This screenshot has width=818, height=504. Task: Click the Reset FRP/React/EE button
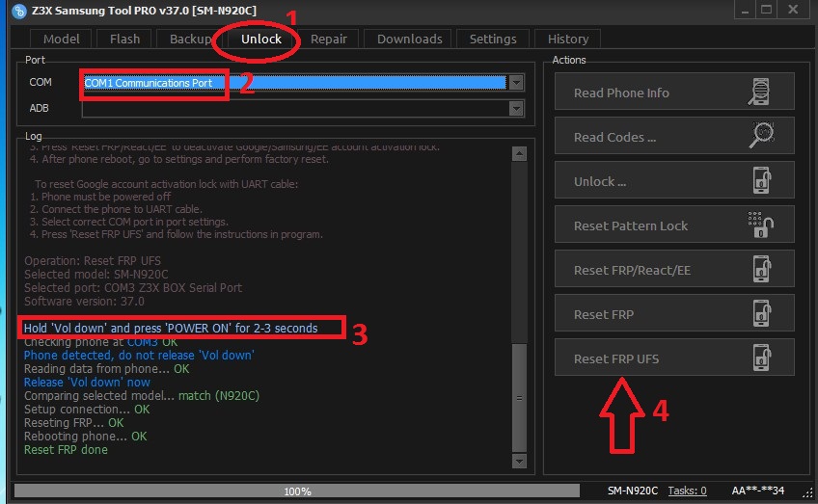coord(674,269)
